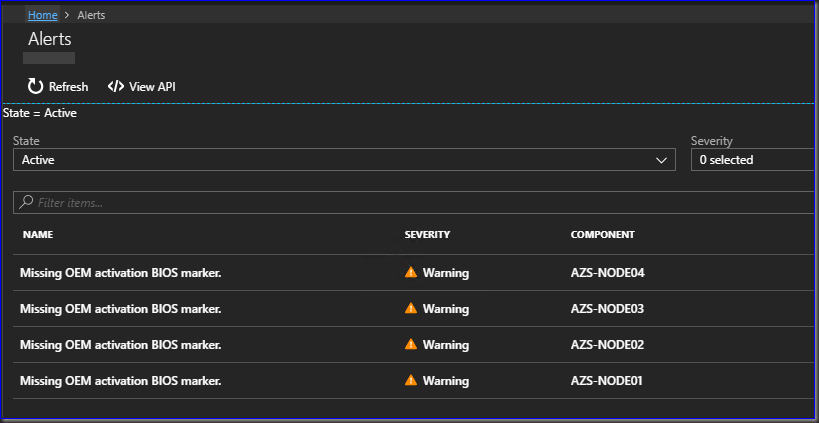
Task: Go to Home via breadcrumb link
Action: click(x=43, y=15)
